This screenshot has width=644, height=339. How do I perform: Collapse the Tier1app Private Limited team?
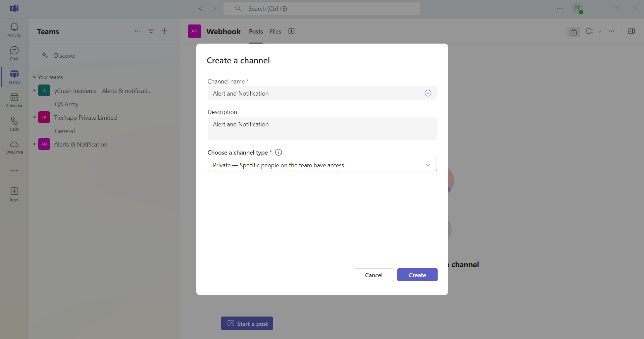[x=34, y=117]
